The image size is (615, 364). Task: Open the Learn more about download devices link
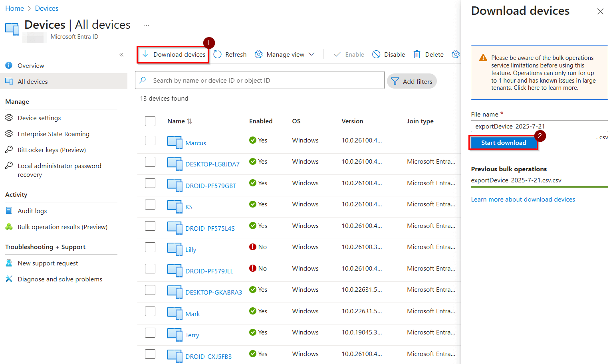523,199
